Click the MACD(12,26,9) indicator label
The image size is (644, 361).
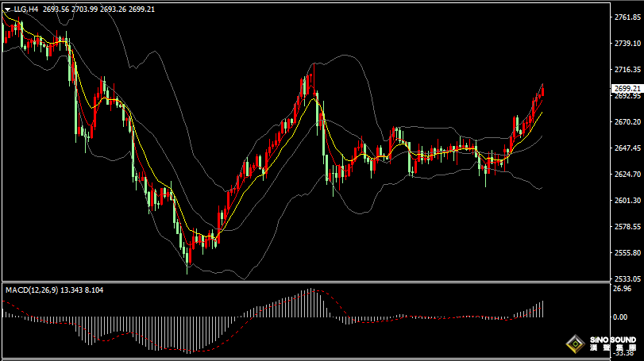click(x=32, y=290)
